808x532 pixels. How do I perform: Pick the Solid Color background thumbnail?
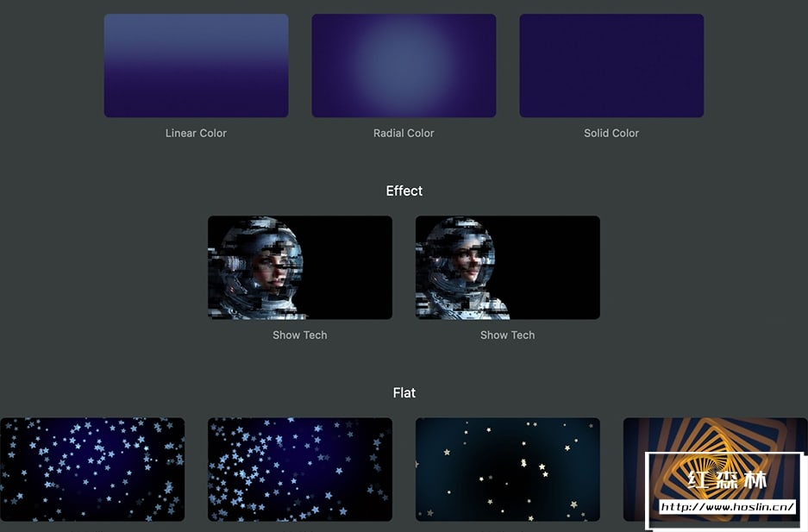[x=611, y=66]
